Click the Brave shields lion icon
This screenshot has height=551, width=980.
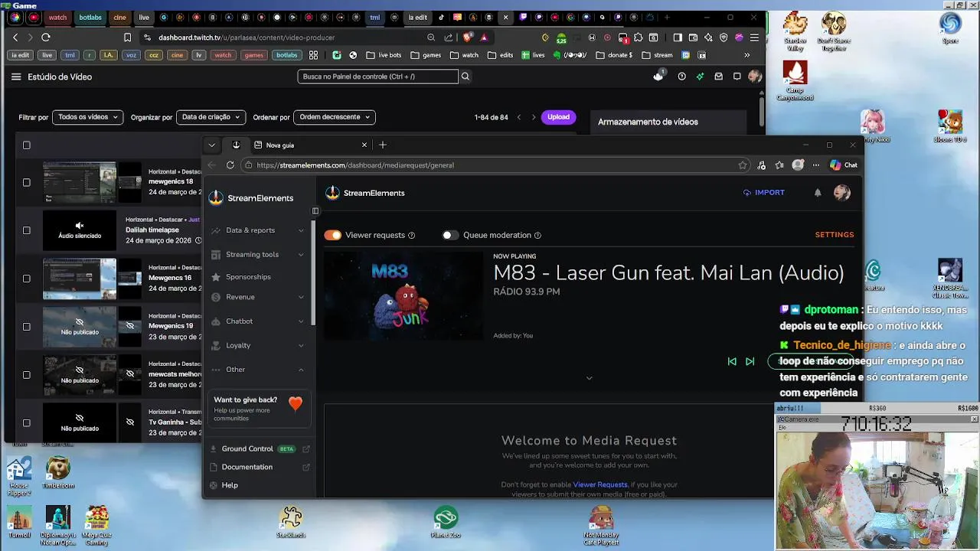coord(468,37)
